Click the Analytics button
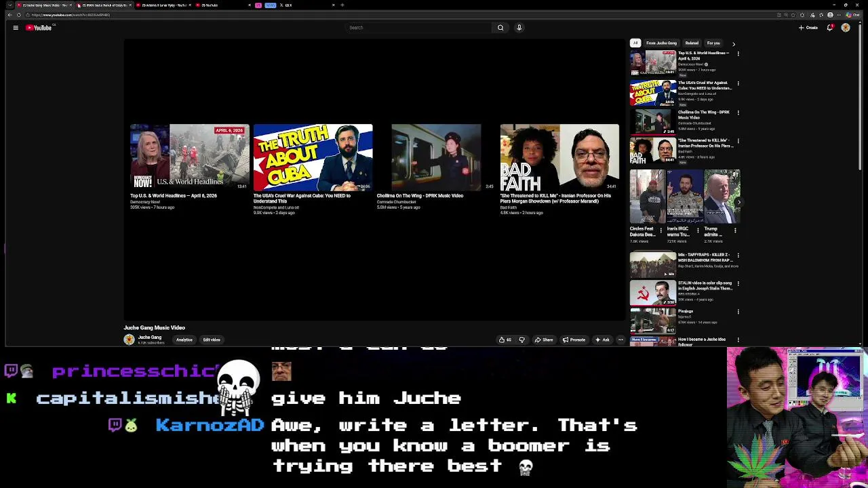 pyautogui.click(x=184, y=340)
